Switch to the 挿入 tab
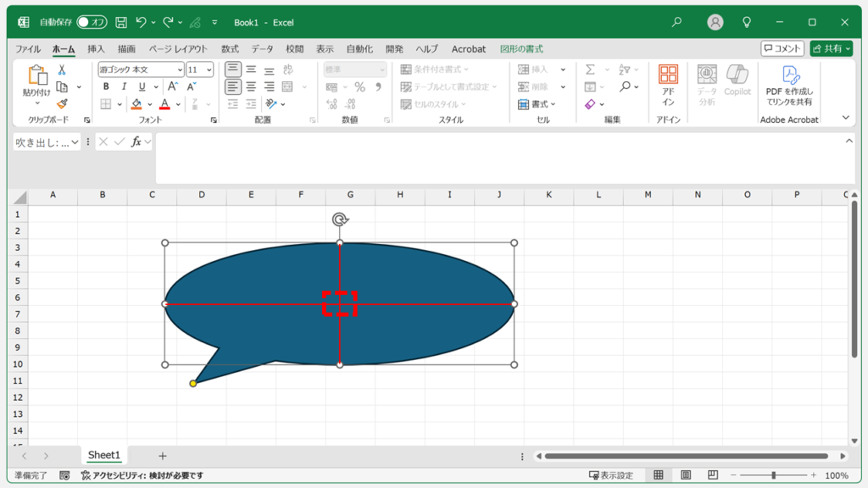The width and height of the screenshot is (868, 488). point(96,48)
